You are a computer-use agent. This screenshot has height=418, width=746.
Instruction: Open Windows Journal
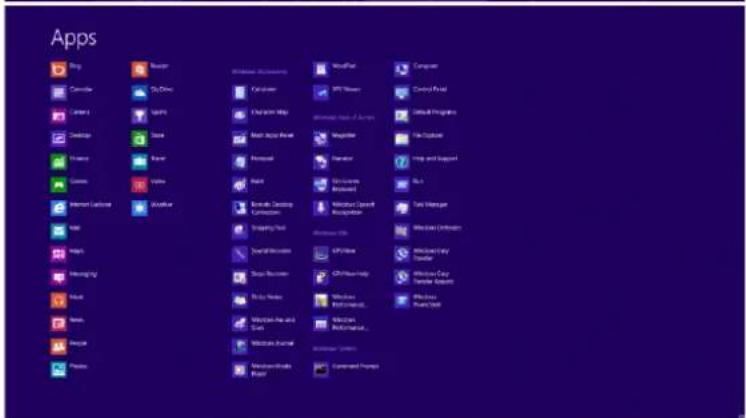pos(263,346)
